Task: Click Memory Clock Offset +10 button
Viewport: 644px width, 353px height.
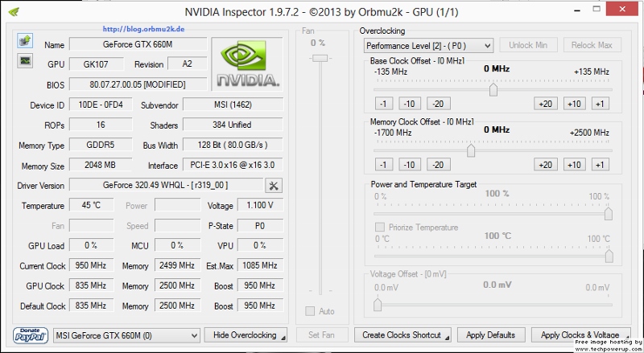Action: tap(574, 165)
